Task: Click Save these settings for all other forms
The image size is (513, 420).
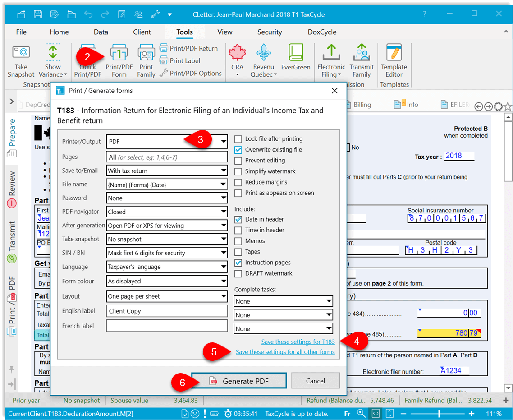Action: (285, 352)
